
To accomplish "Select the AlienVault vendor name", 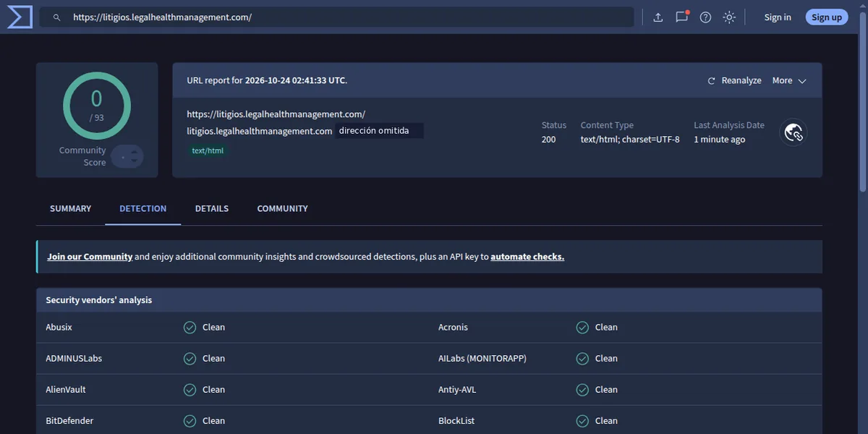I will [x=66, y=390].
